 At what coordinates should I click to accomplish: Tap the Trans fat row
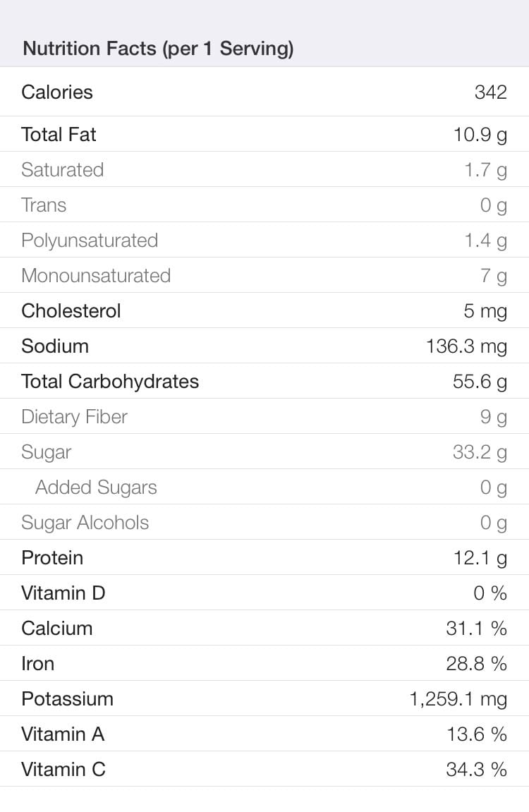click(x=264, y=205)
